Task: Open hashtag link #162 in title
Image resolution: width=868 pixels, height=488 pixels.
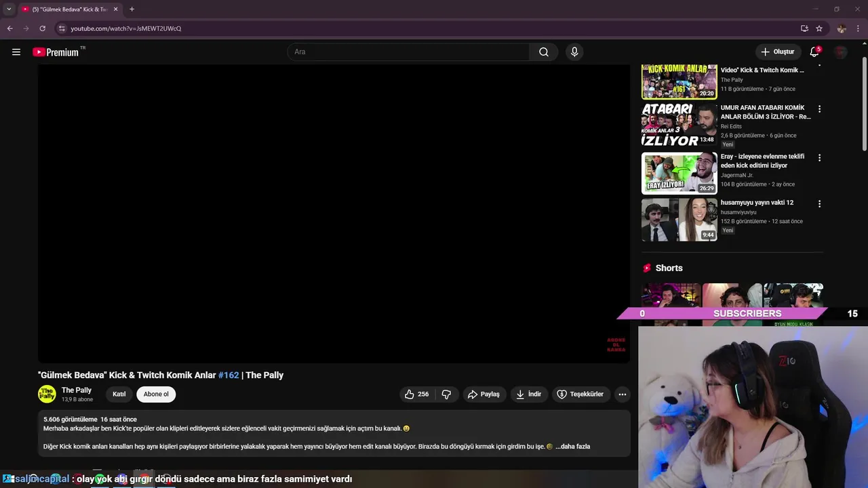Action: point(229,375)
